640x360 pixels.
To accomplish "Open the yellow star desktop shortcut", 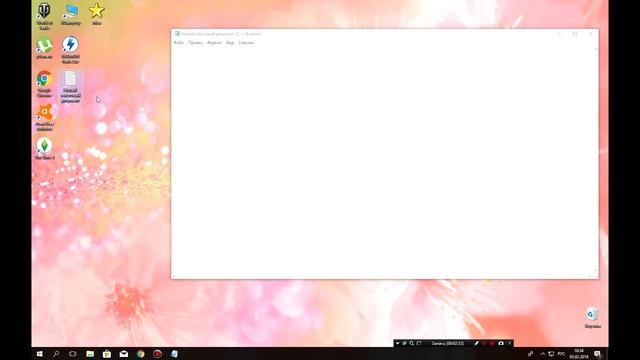I will 96,14.
